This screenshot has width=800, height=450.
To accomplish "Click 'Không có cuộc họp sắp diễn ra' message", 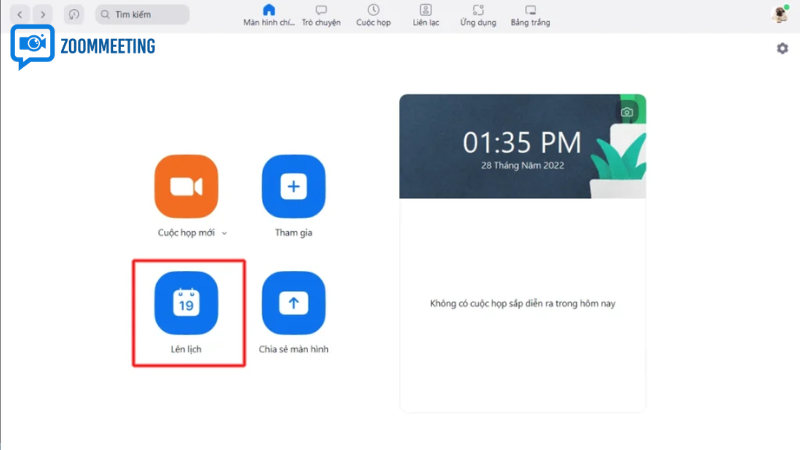I will point(522,304).
